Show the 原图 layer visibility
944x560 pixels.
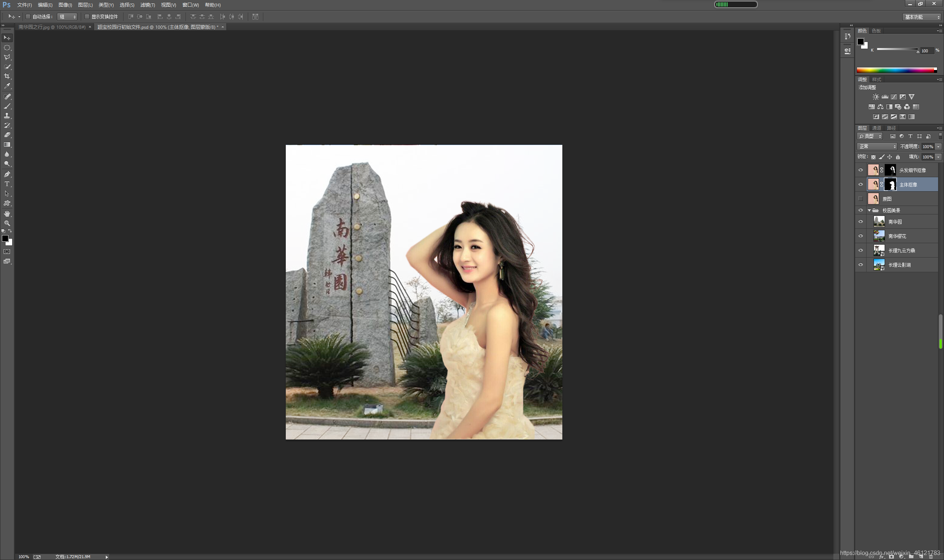click(x=861, y=199)
